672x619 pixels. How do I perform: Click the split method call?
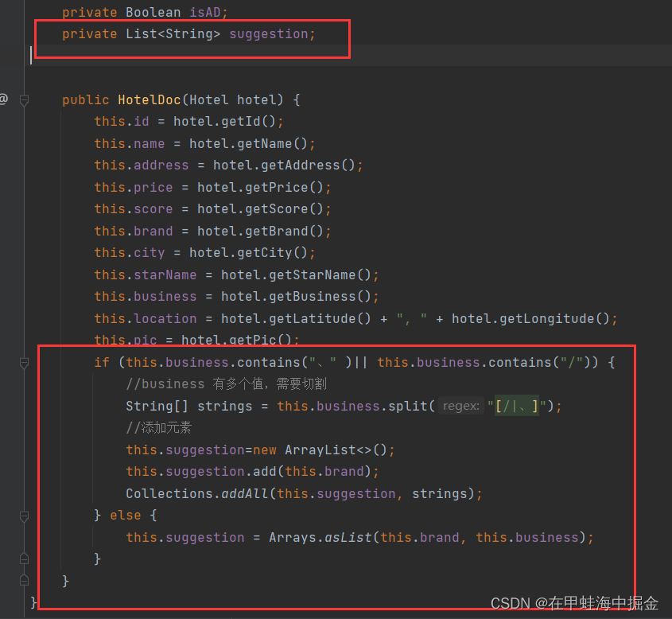(x=407, y=406)
